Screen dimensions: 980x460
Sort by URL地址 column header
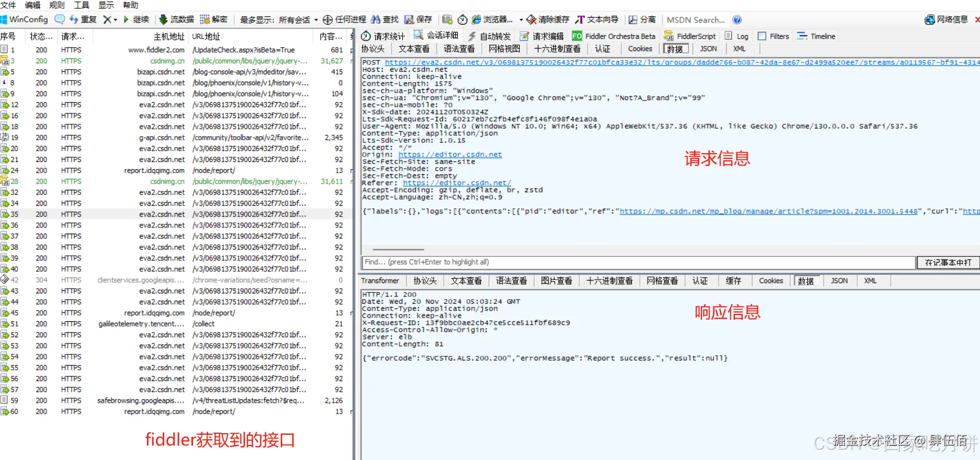(205, 36)
